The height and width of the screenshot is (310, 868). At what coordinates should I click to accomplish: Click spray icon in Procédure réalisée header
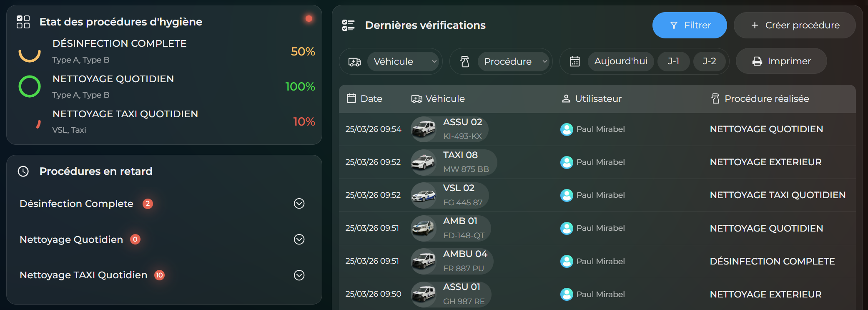click(x=715, y=98)
